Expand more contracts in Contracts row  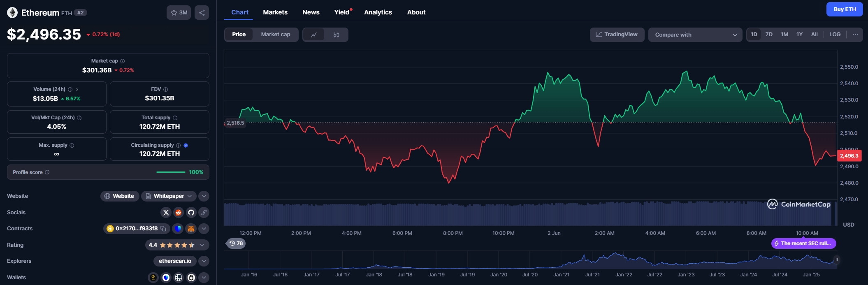(x=204, y=229)
